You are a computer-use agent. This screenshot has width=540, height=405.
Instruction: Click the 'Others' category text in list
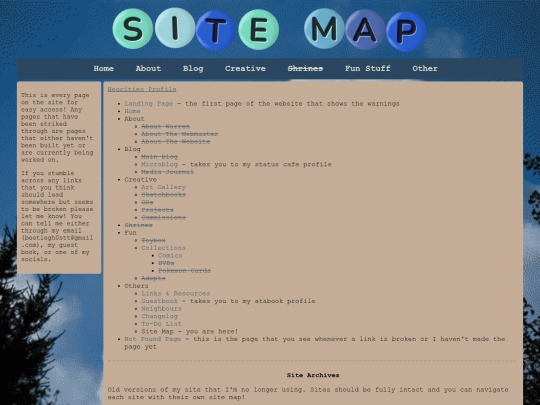click(x=136, y=286)
